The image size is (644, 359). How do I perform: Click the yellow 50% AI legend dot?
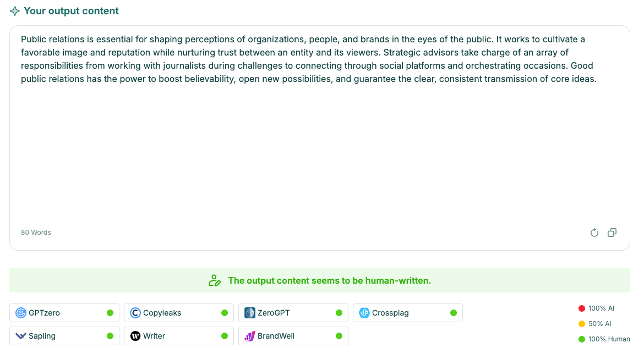point(582,324)
